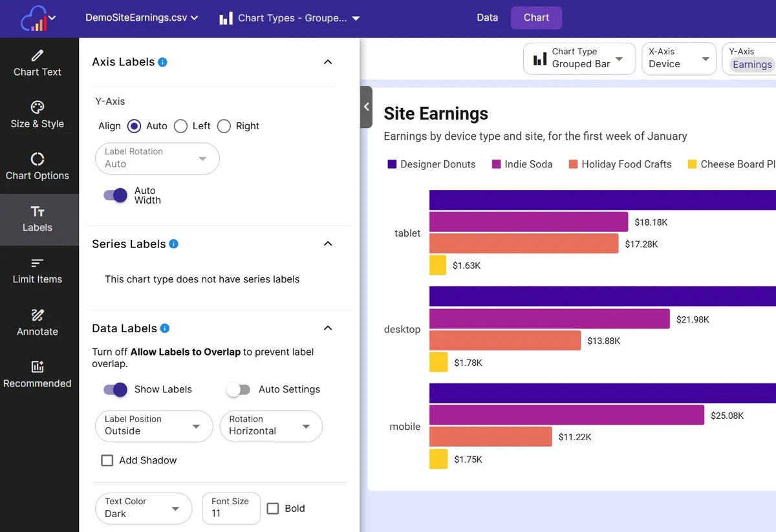Image resolution: width=776 pixels, height=532 pixels.
Task: Collapse the Data Labels section
Action: pos(328,328)
